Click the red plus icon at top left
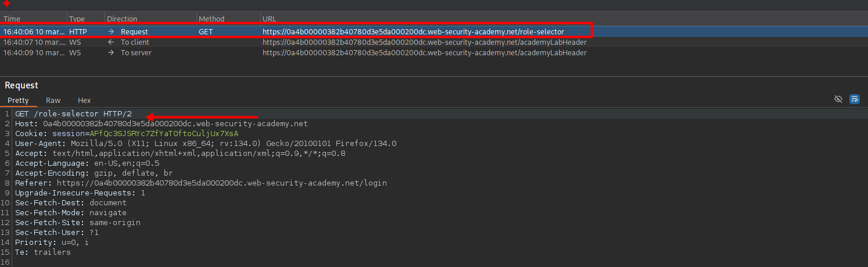The height and width of the screenshot is (267, 868). [6, 4]
